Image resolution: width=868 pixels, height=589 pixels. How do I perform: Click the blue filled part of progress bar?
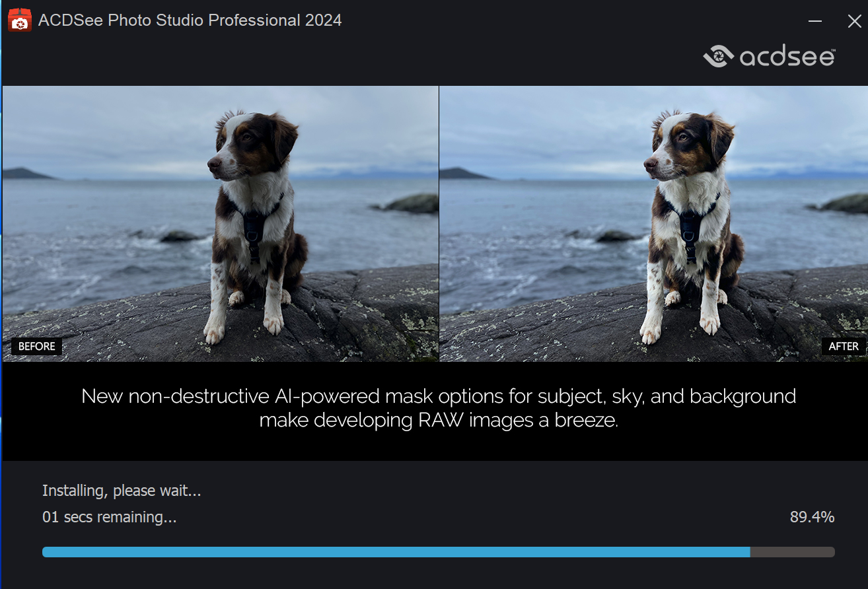[x=396, y=551]
